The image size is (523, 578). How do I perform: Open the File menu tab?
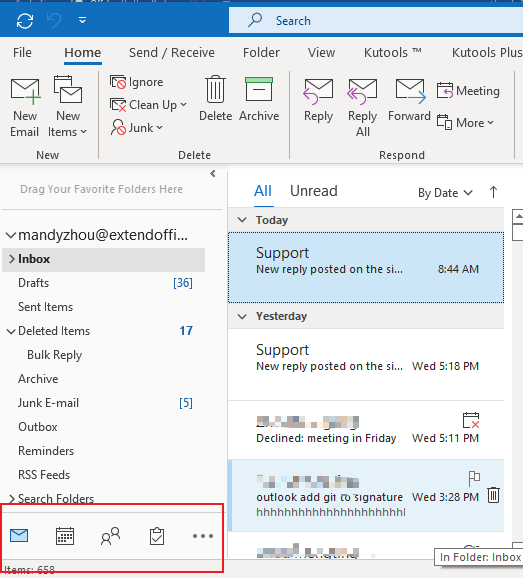click(22, 52)
